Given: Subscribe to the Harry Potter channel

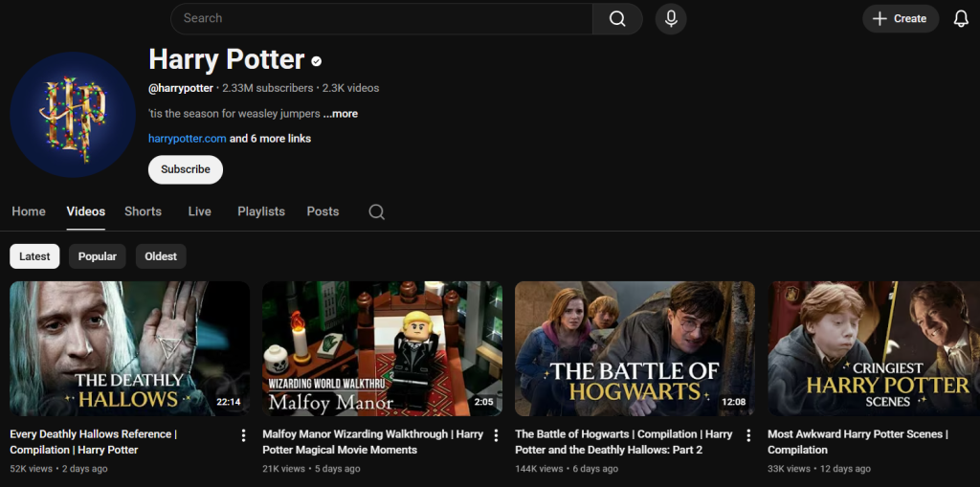Looking at the screenshot, I should [186, 169].
